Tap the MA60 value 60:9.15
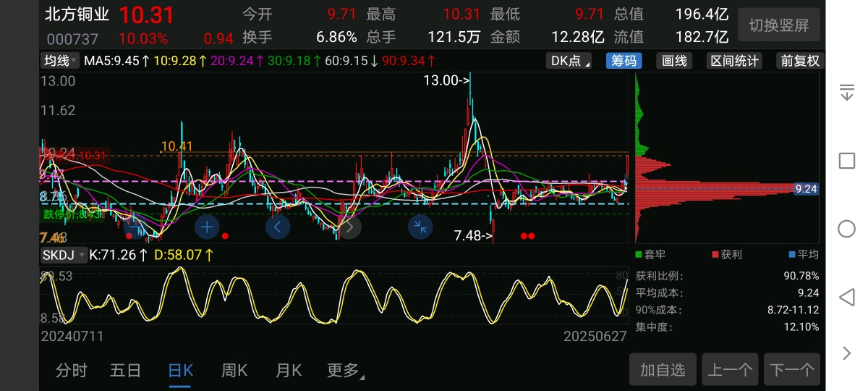Screen dimensions: 868x391 [352, 61]
